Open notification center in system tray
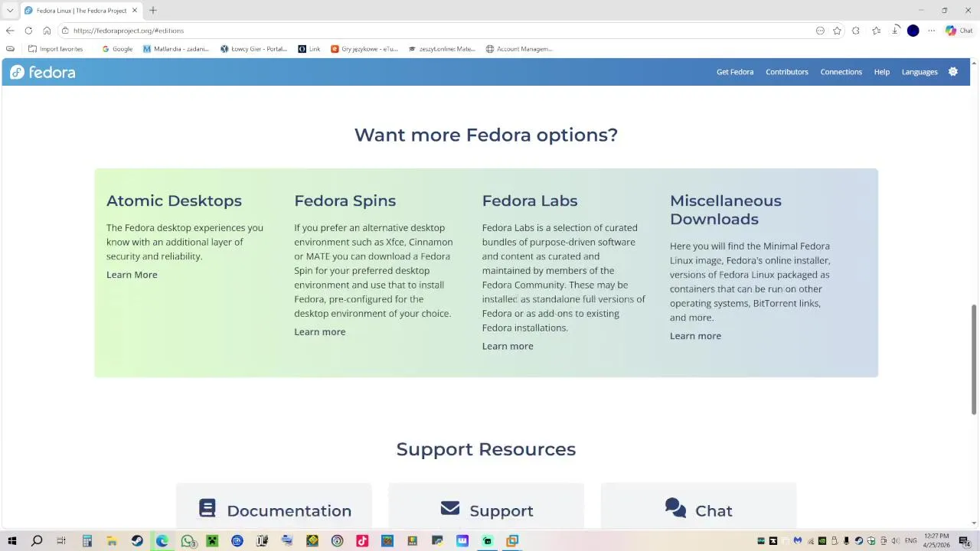The image size is (980, 551). [965, 541]
